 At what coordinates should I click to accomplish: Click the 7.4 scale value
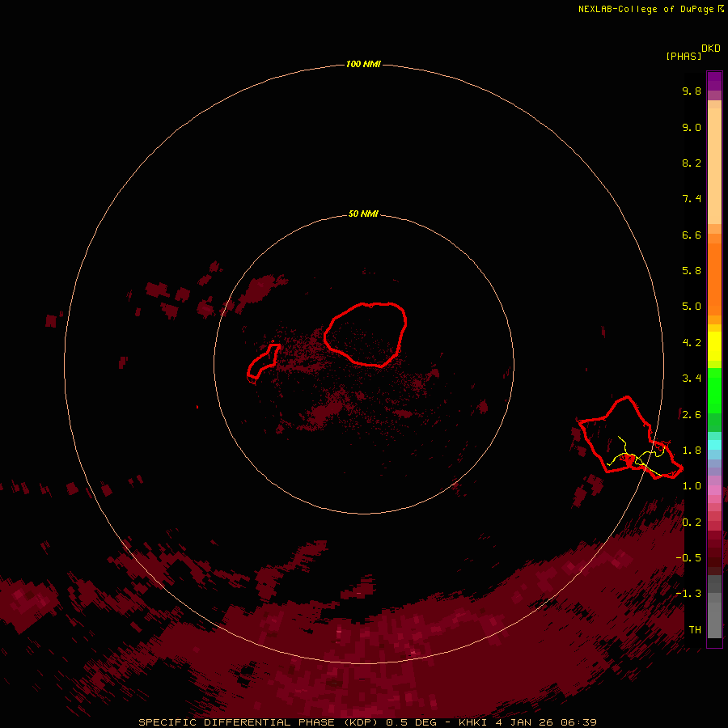point(692,199)
